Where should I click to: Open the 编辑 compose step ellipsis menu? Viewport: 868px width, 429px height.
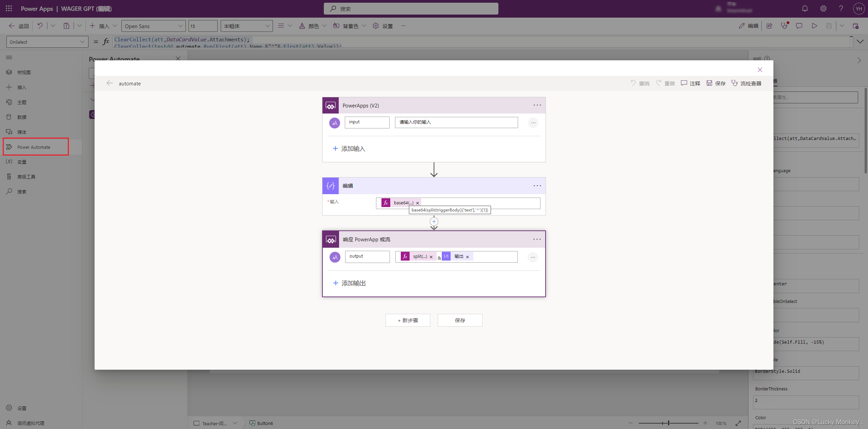point(537,186)
